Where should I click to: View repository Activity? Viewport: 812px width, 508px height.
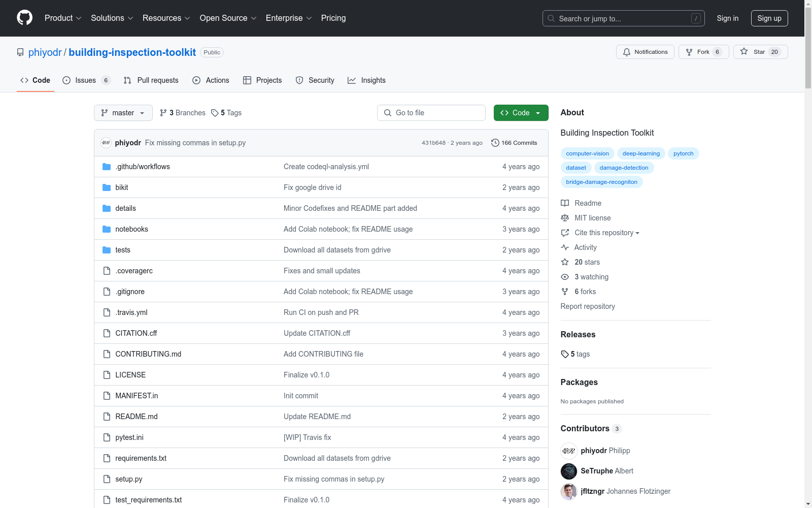(579, 247)
